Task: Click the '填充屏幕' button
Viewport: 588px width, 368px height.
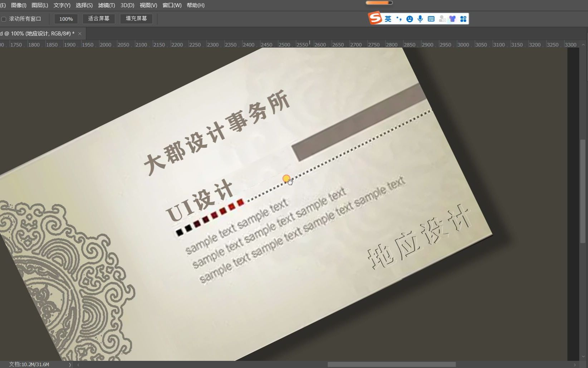Action: [x=136, y=19]
